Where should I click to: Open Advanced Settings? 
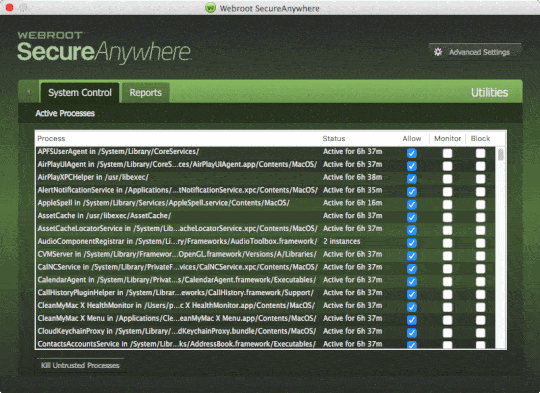(475, 52)
